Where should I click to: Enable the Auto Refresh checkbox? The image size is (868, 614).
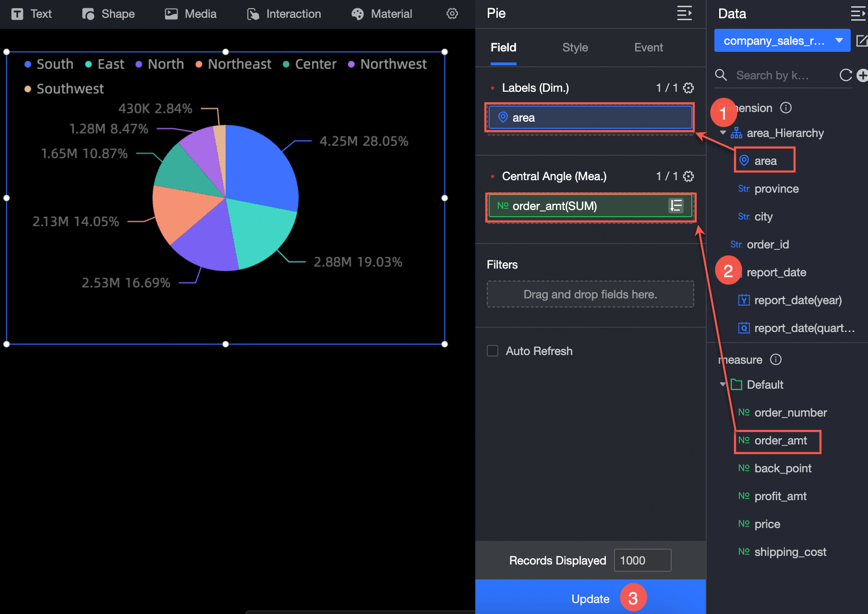(493, 351)
